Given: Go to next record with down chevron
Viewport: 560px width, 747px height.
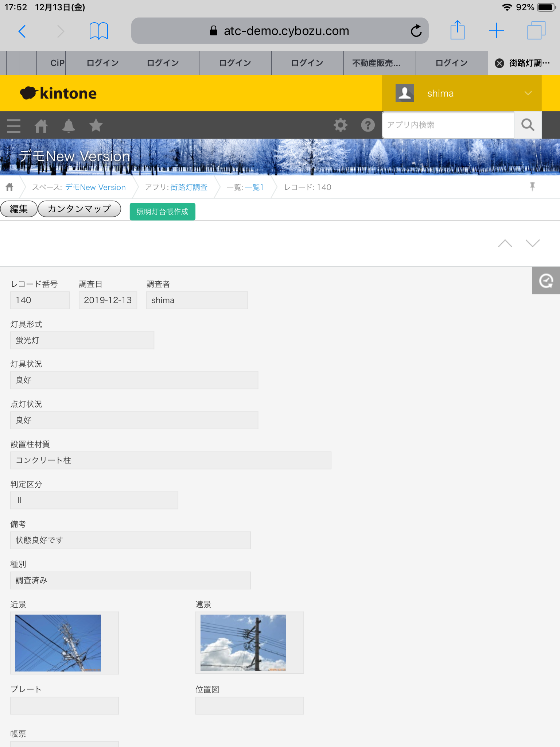Looking at the screenshot, I should click(x=532, y=243).
